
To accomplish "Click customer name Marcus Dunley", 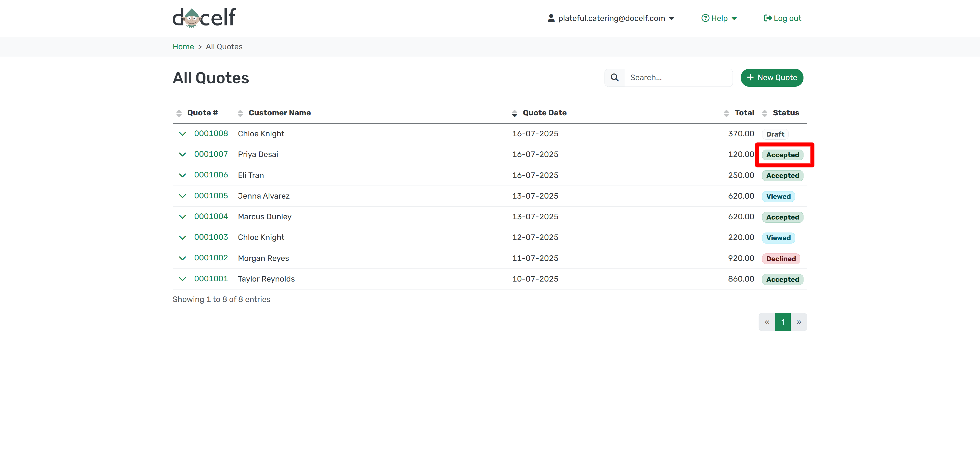I will [x=265, y=217].
